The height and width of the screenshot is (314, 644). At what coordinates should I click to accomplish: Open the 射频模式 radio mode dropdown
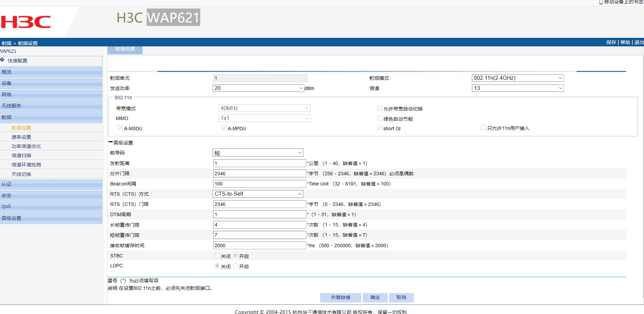[517, 78]
